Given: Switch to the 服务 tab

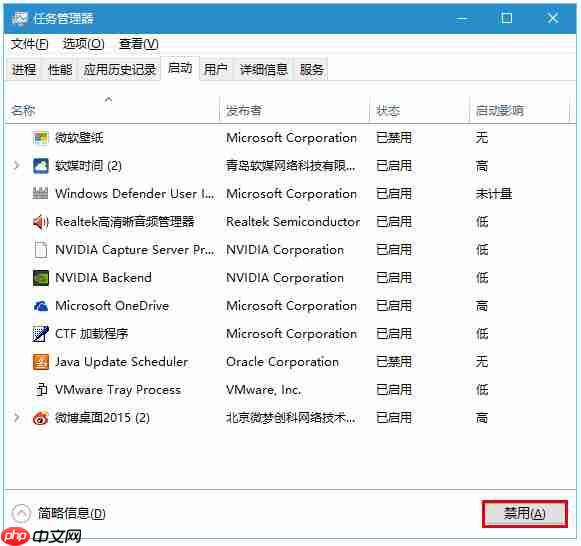Looking at the screenshot, I should pos(312,69).
